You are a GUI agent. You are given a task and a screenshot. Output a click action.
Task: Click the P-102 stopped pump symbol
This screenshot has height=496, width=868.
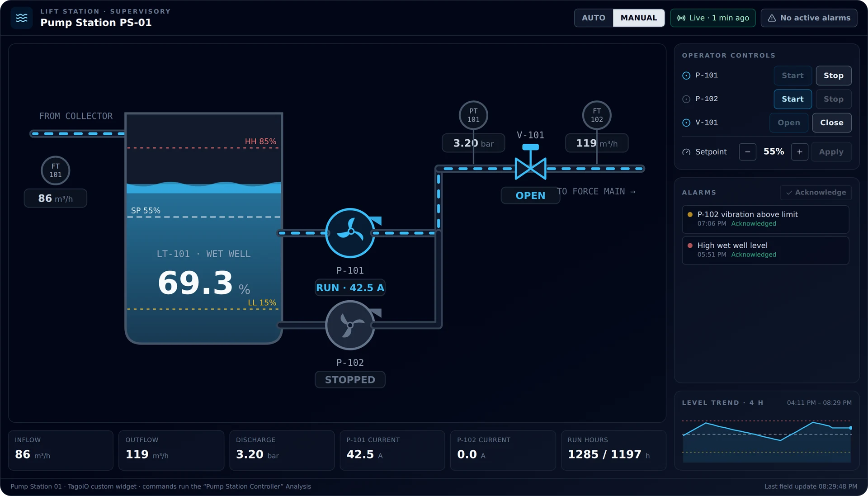pos(350,325)
